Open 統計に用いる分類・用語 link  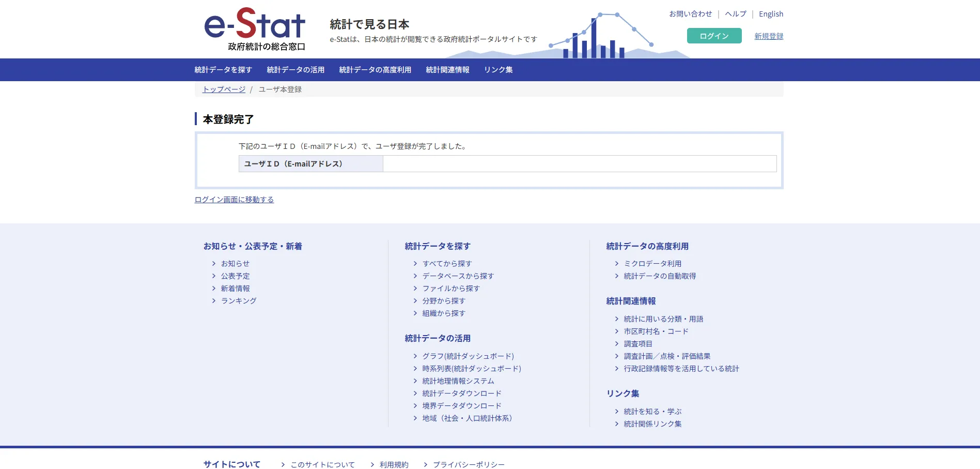point(663,319)
